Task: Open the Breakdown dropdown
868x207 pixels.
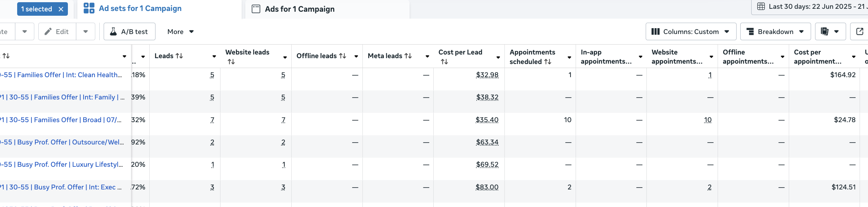Action: pyautogui.click(x=775, y=32)
